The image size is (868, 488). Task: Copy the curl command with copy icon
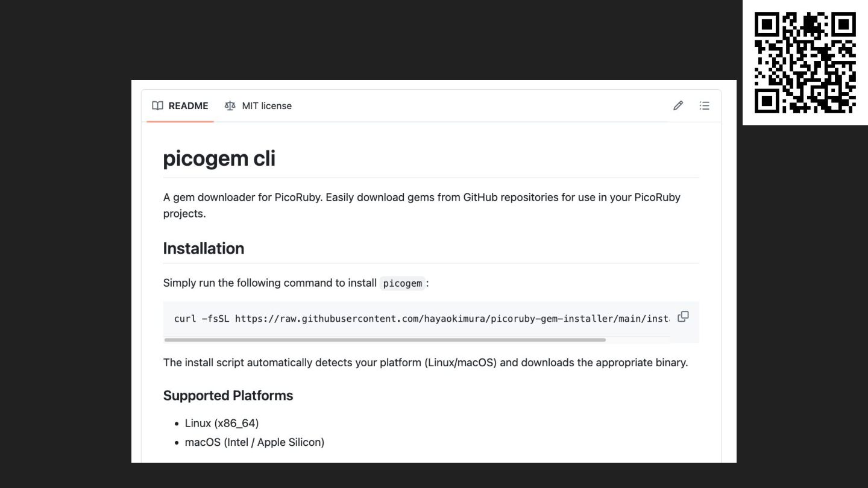pos(683,316)
